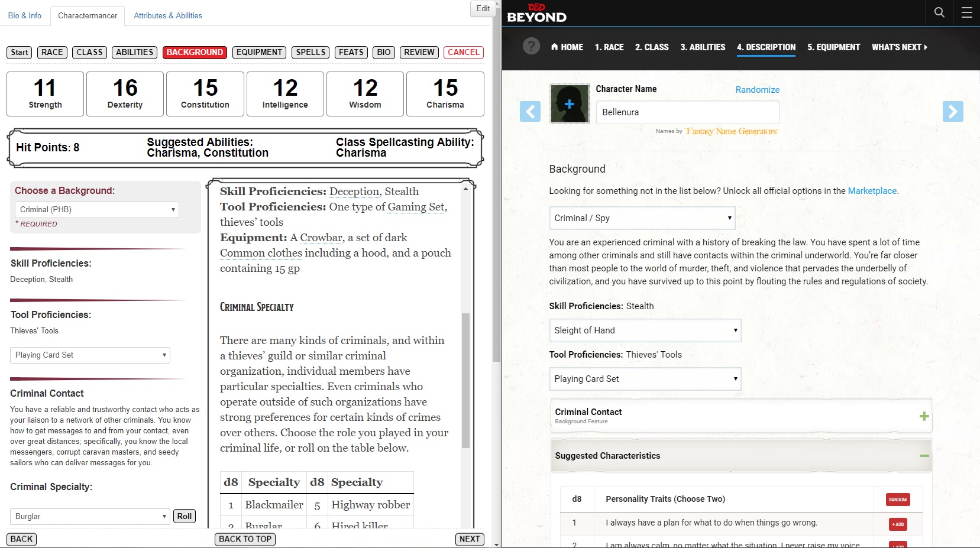The height and width of the screenshot is (548, 980).
Task: Go to the CLASS step
Action: (90, 52)
